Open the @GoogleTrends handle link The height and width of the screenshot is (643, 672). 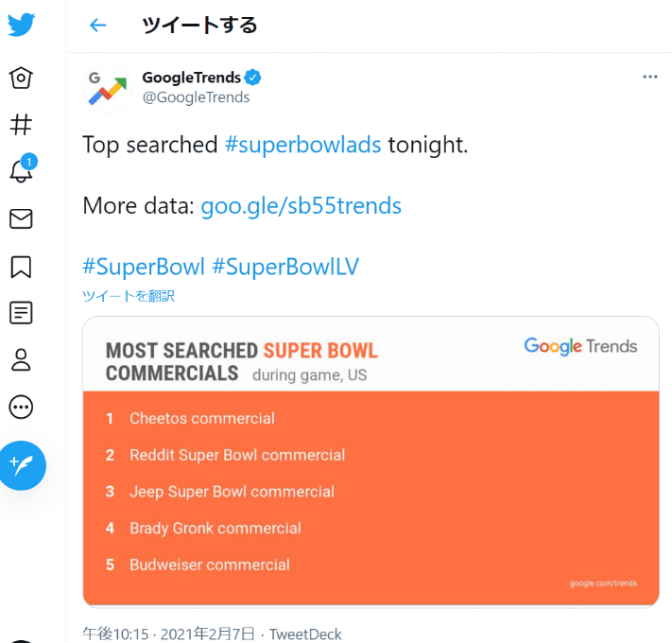point(196,97)
